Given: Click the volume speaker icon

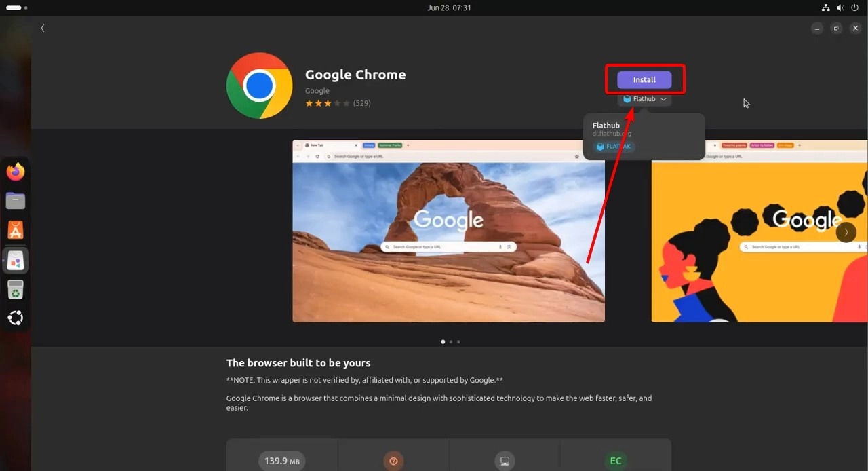Looking at the screenshot, I should point(840,7).
